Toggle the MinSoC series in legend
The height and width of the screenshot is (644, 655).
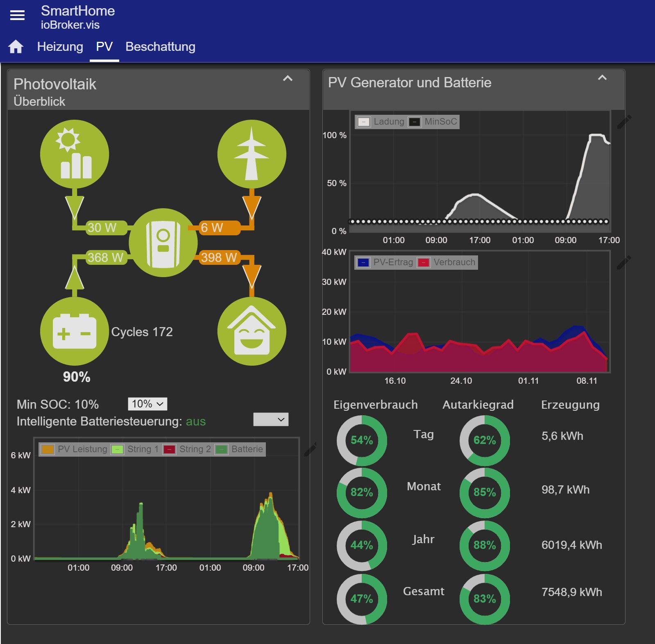433,122
